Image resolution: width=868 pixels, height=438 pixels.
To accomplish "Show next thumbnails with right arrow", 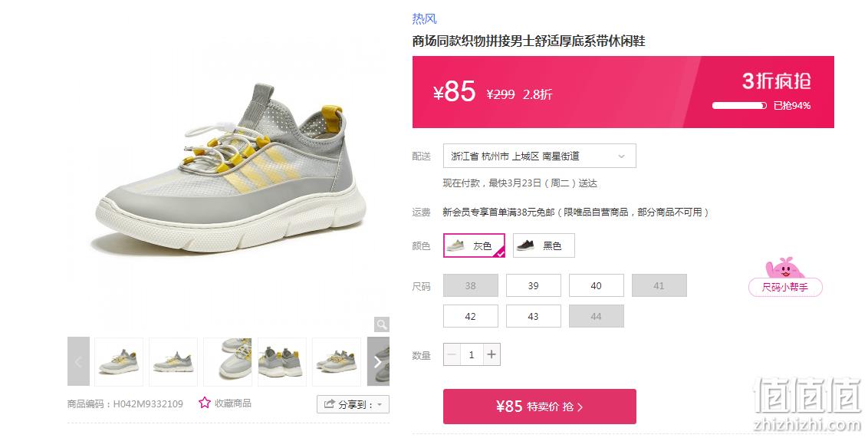I will click(378, 361).
